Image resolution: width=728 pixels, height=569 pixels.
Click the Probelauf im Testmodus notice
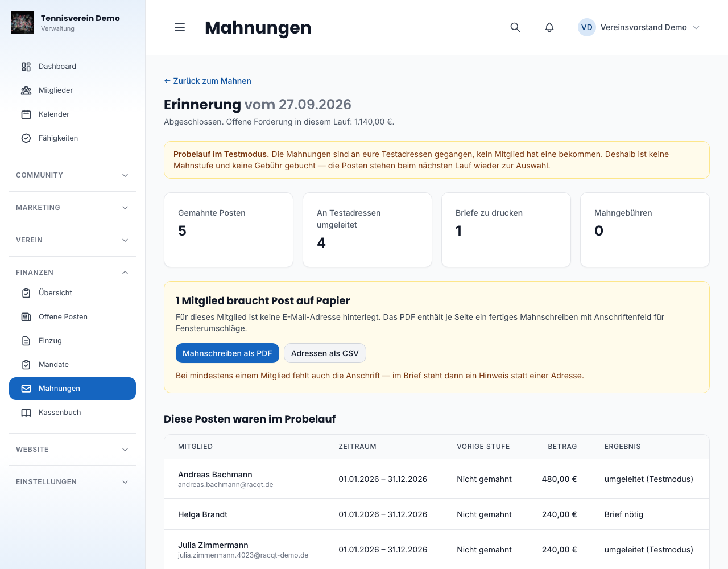[x=437, y=160]
